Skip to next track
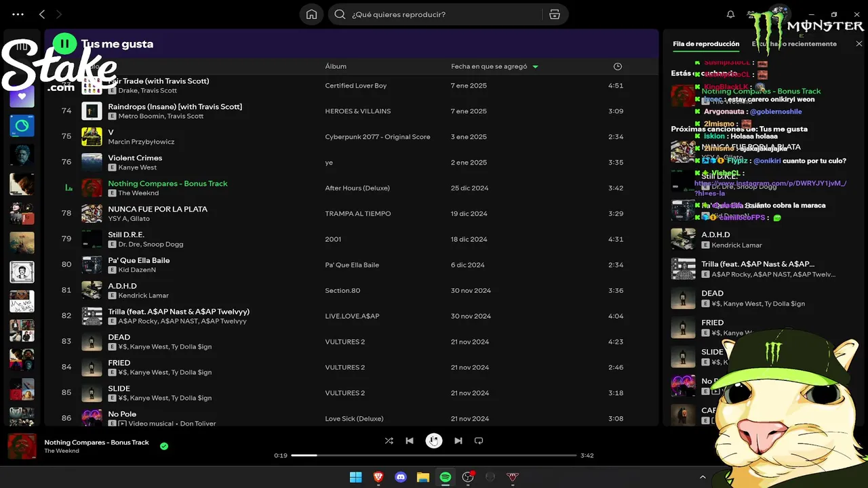The height and width of the screenshot is (488, 868). click(458, 441)
